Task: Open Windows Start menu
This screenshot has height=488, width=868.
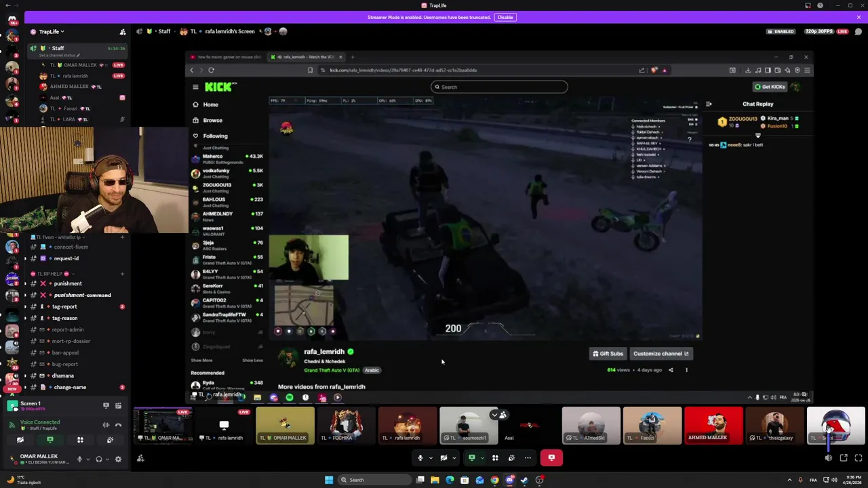Action: (329, 480)
